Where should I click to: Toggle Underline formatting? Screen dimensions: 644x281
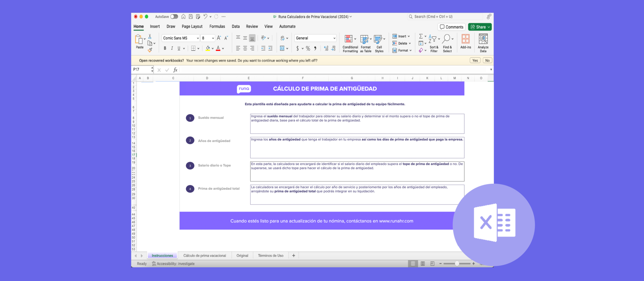(x=179, y=48)
